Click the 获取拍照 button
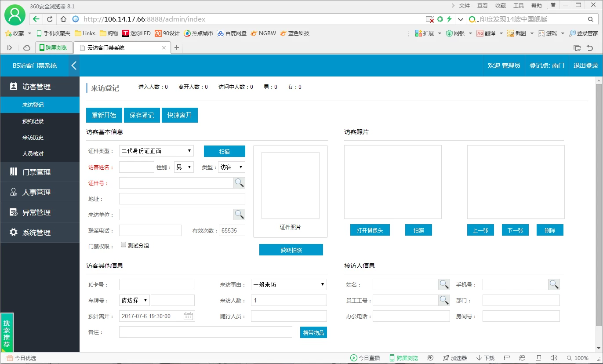 click(x=291, y=250)
